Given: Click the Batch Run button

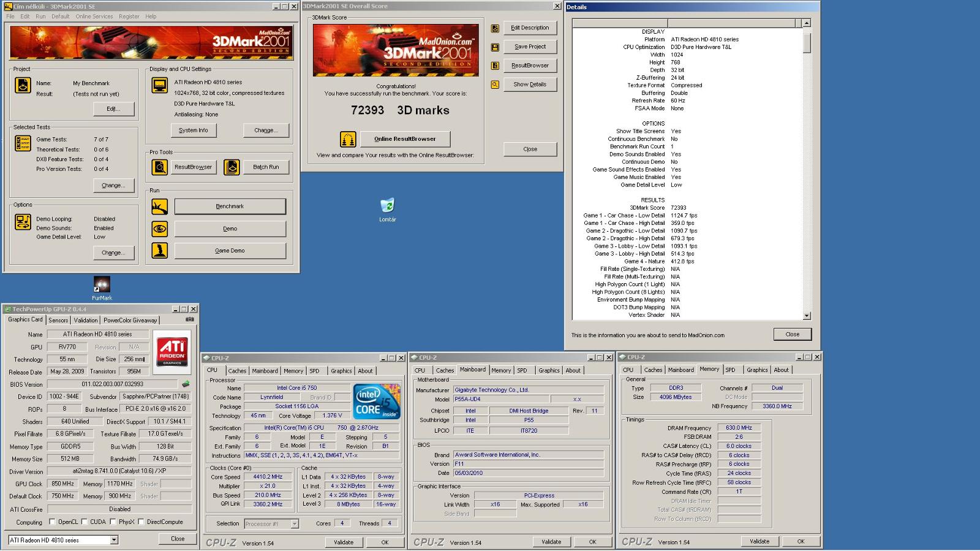Looking at the screenshot, I should pyautogui.click(x=266, y=167).
